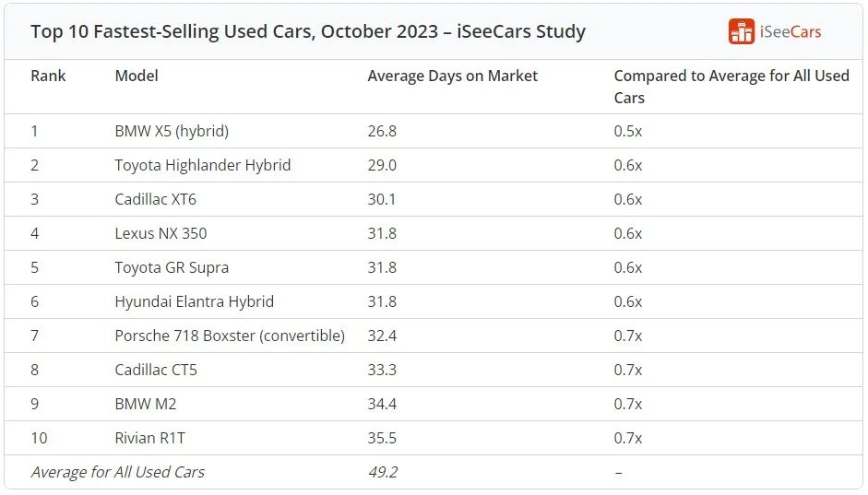Image resolution: width=868 pixels, height=495 pixels.
Task: Click the 26.8 days value
Action: [382, 131]
